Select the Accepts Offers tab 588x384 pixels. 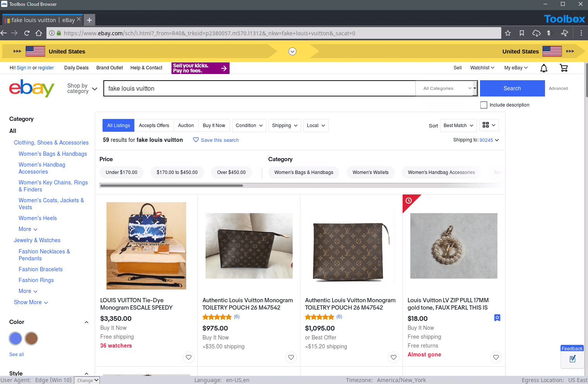(x=154, y=126)
